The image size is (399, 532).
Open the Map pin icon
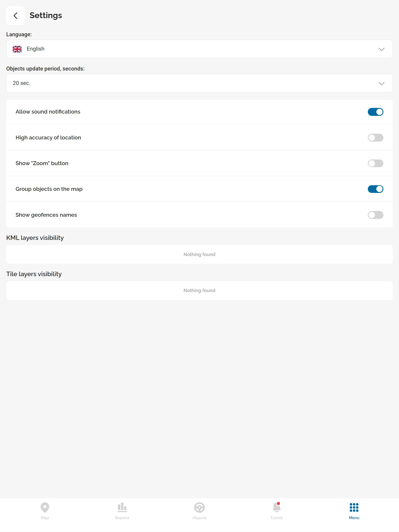45,507
